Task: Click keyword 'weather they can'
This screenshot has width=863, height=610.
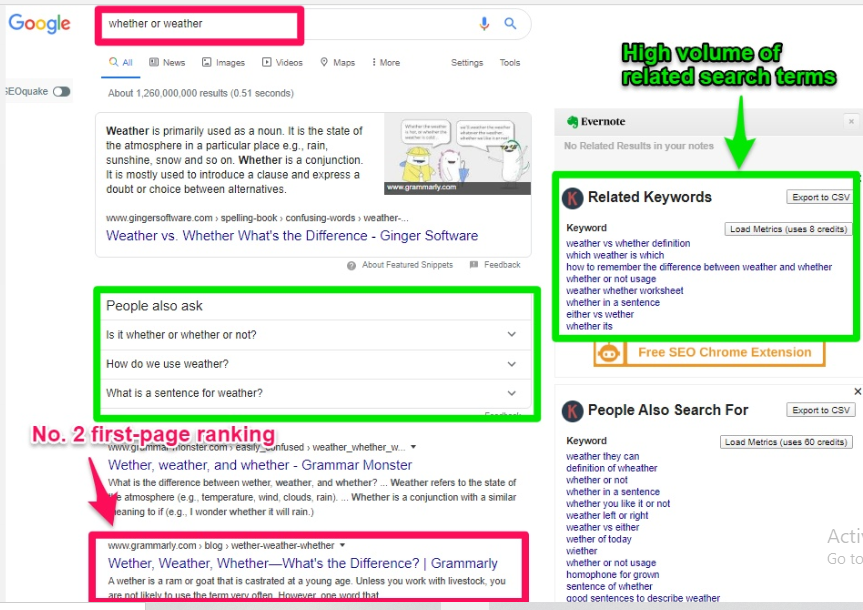Action: click(603, 456)
